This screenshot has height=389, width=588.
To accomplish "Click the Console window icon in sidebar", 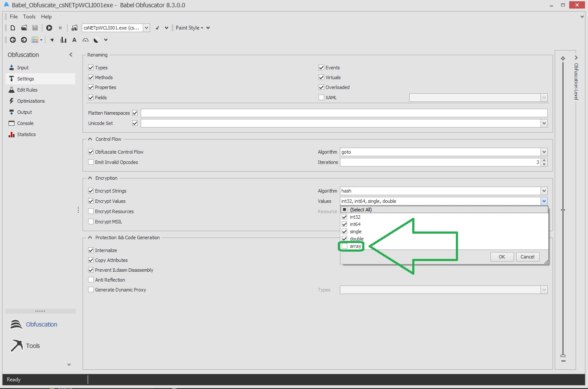I will (x=12, y=123).
